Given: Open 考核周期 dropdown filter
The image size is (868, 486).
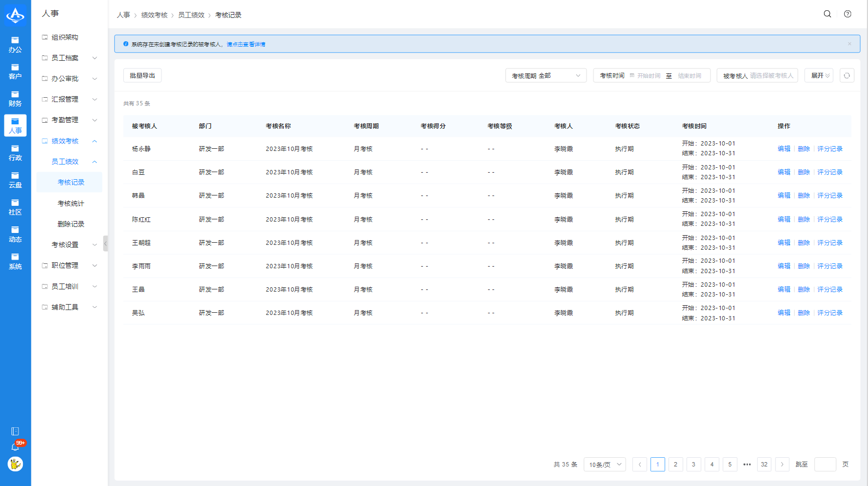Looking at the screenshot, I should tap(546, 75).
